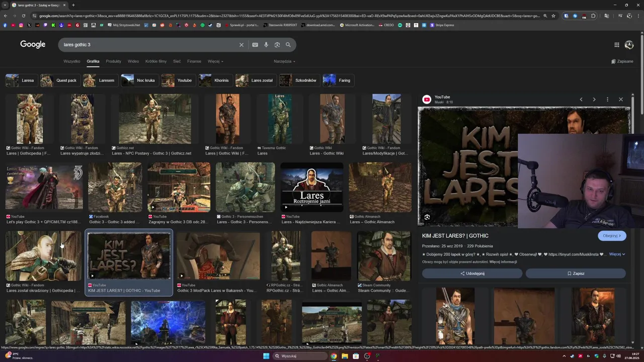Open a new browser tab
The width and height of the screenshot is (644, 362).
click(x=73, y=5)
